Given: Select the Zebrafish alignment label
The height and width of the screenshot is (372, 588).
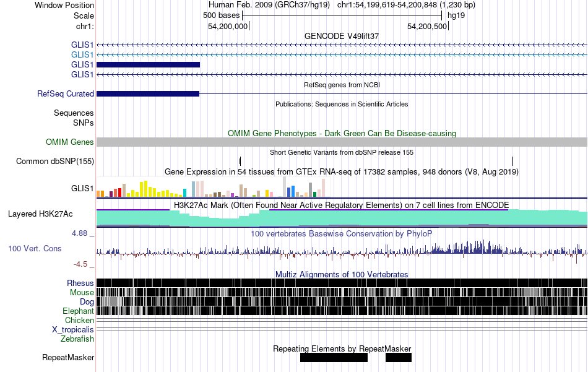Looking at the screenshot, I should pyautogui.click(x=77, y=339).
